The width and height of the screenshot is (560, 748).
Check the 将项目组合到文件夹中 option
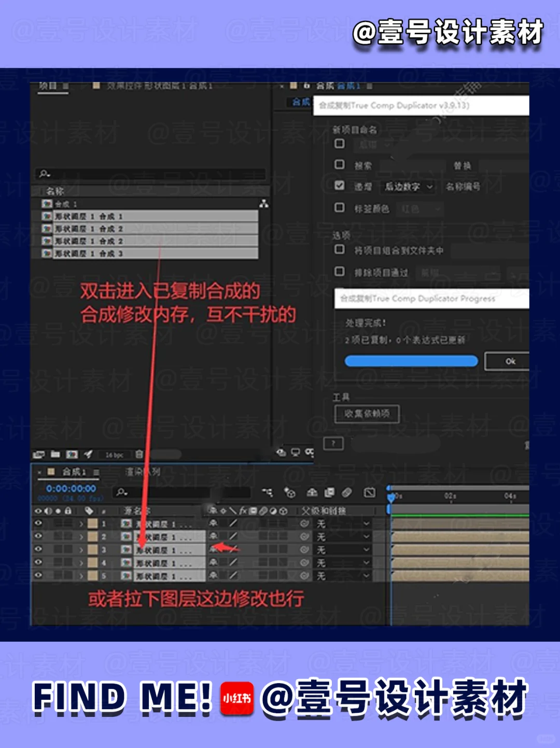pos(340,250)
